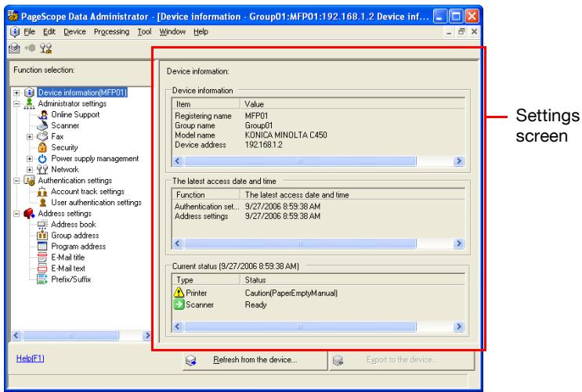Collapse the Address settings node
The image size is (582, 392).
point(16,214)
